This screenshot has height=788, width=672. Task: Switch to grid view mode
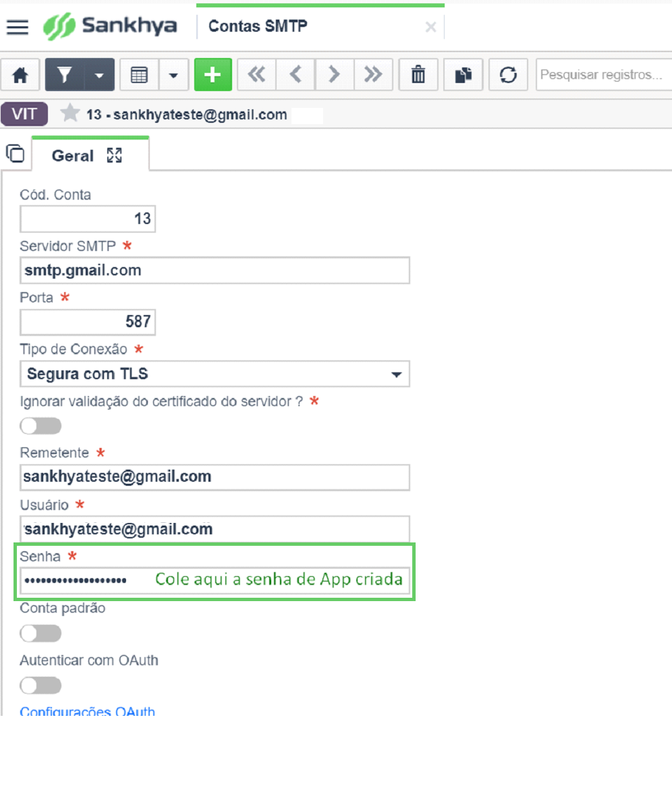pyautogui.click(x=139, y=75)
